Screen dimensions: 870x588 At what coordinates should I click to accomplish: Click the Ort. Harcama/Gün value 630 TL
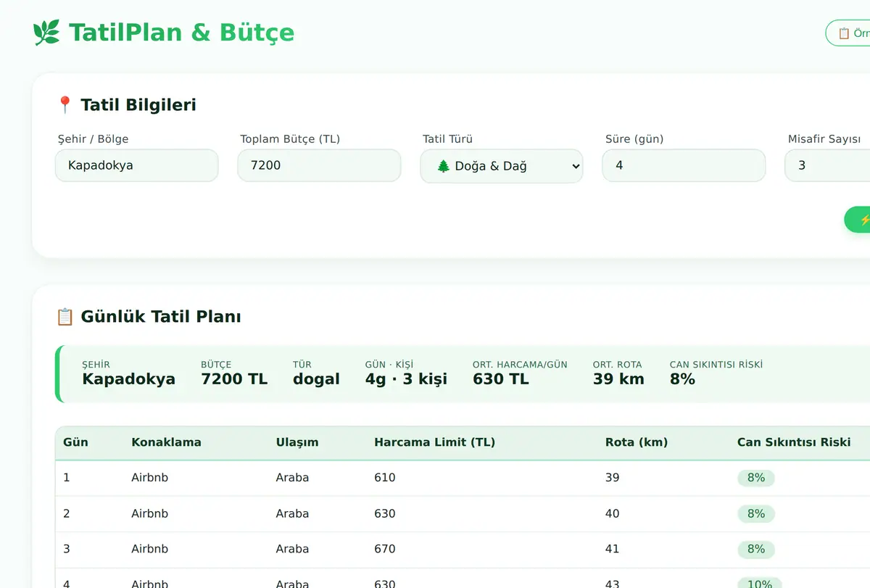point(501,379)
